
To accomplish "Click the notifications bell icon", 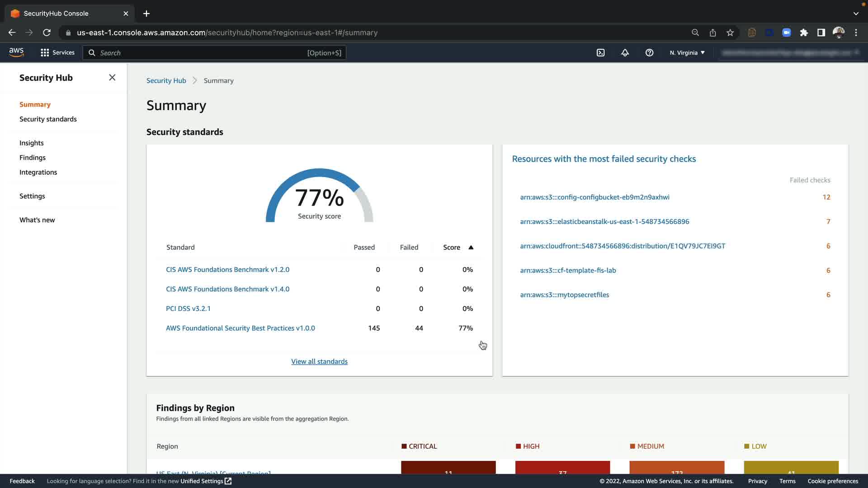I will tap(625, 53).
